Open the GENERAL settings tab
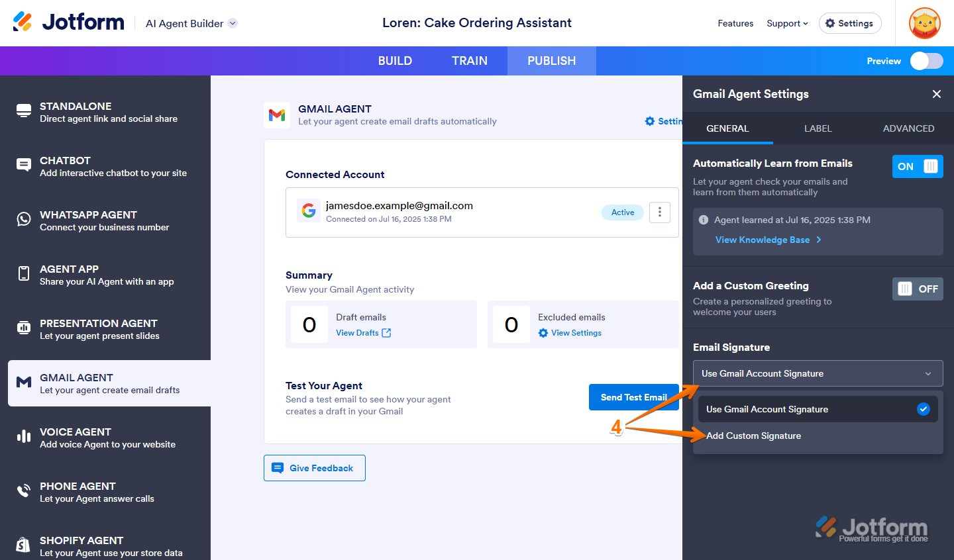This screenshot has height=560, width=954. click(x=727, y=128)
